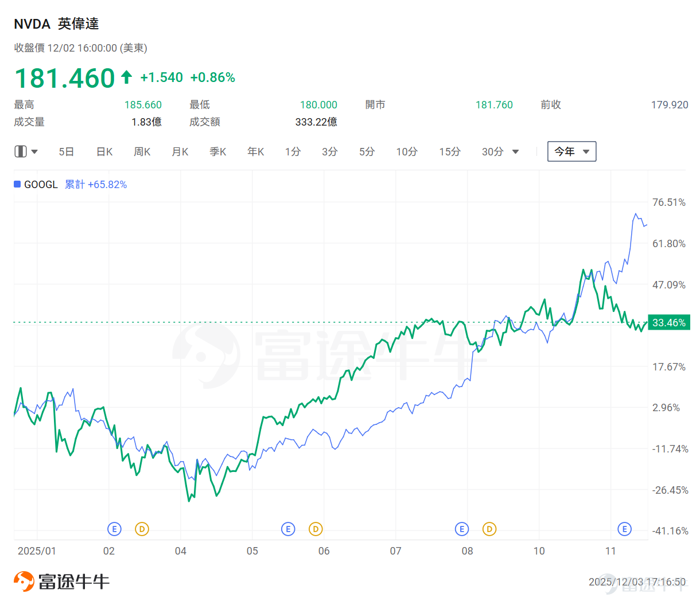Click the NVDA 英偉達 title
Viewport: 700px width, 605px height.
coord(56,24)
